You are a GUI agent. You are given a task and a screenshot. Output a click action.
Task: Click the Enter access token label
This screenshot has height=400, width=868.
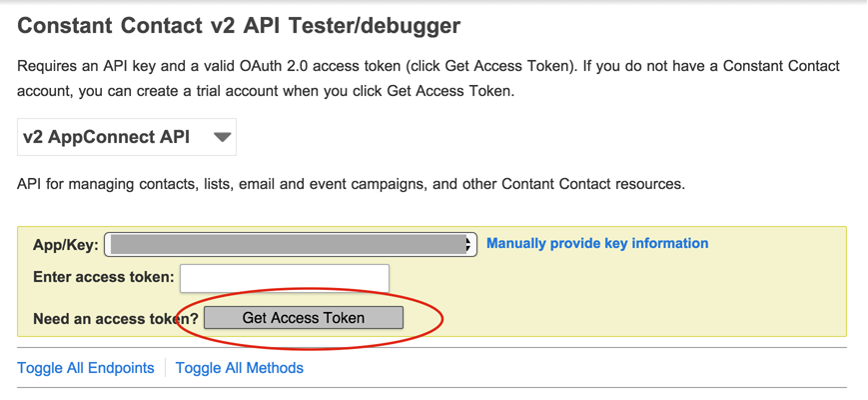pyautogui.click(x=103, y=277)
